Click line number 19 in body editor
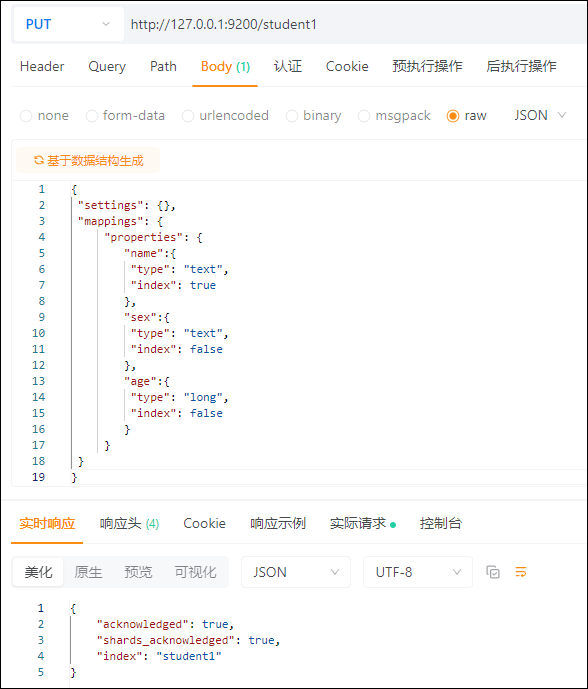Viewport: 588px width, 689px height. [x=39, y=477]
